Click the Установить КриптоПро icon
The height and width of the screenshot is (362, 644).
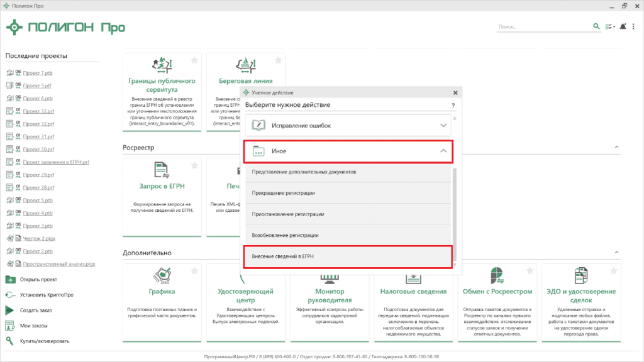tap(10, 295)
